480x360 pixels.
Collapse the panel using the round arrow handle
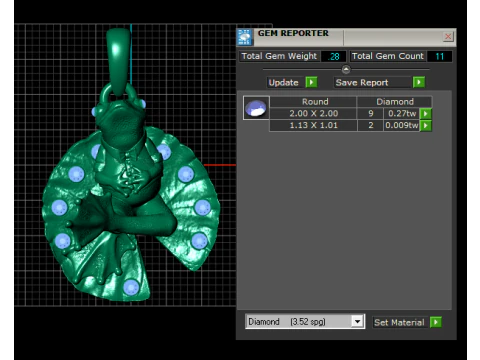click(x=346, y=69)
